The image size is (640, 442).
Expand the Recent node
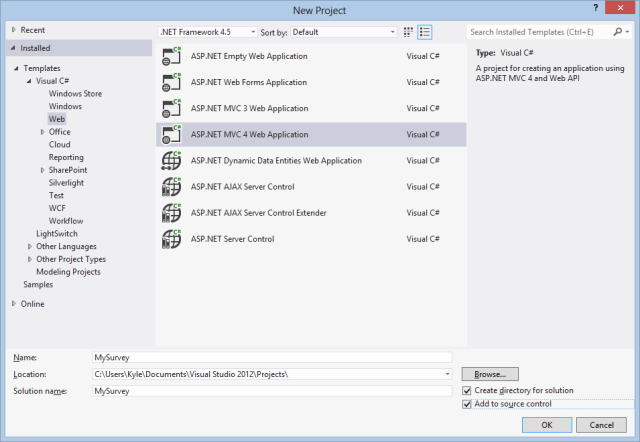click(14, 30)
